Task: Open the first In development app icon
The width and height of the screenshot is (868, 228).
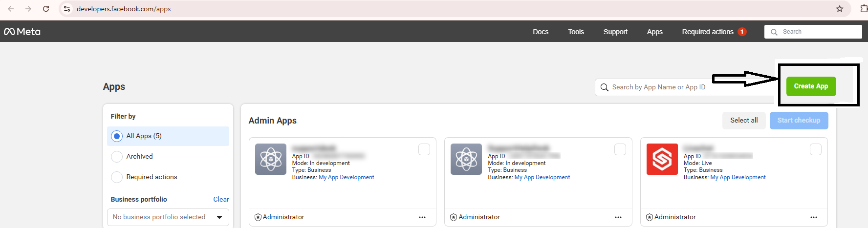Action: pos(271,159)
